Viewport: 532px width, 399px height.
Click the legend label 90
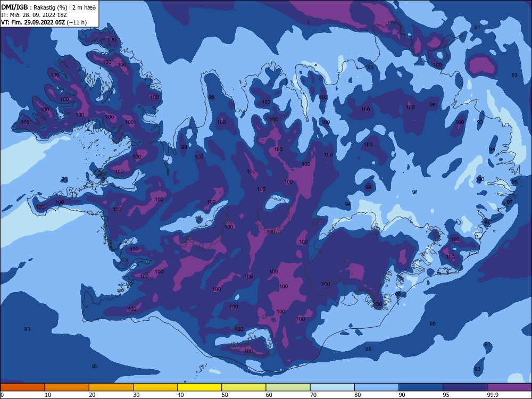tap(402, 395)
